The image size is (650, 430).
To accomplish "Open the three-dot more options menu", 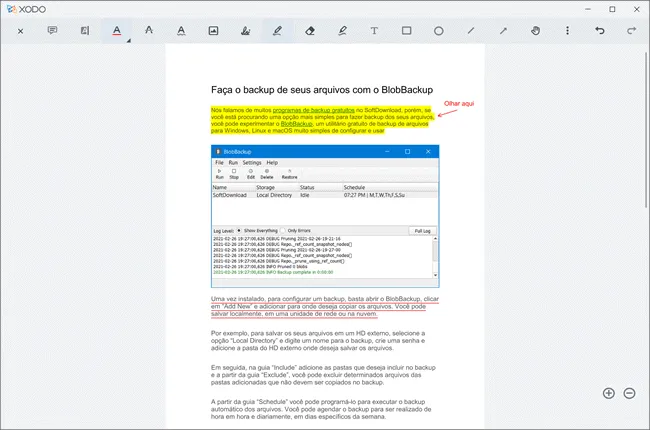I will click(x=568, y=31).
